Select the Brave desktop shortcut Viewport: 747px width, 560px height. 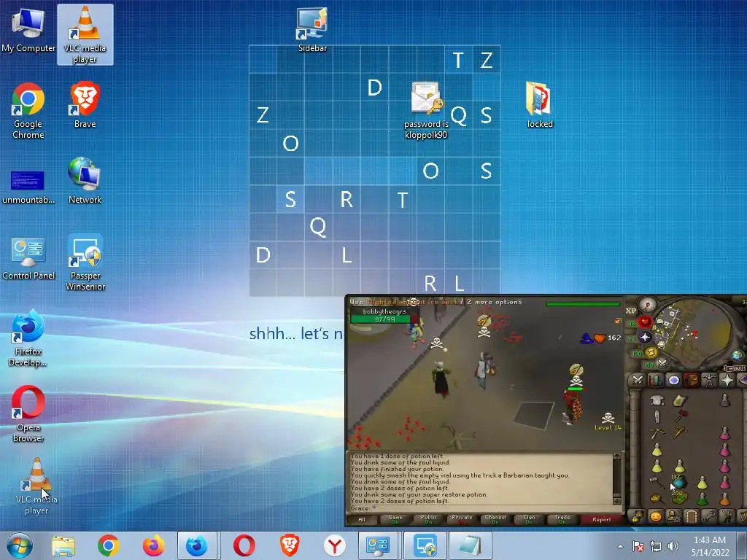click(85, 105)
